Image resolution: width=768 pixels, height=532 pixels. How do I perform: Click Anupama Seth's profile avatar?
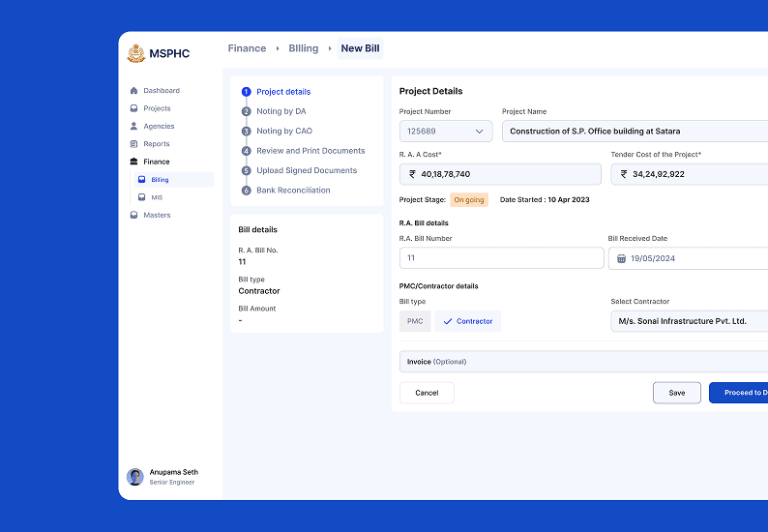[135, 477]
